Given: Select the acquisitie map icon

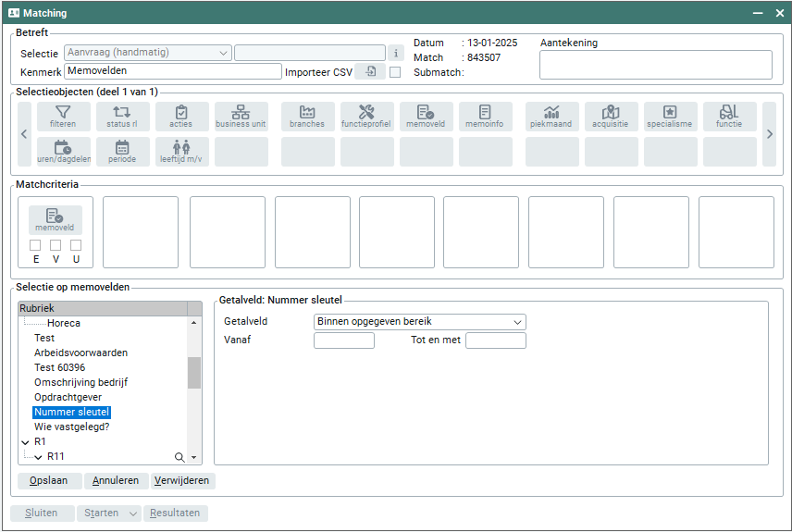Looking at the screenshot, I should [611, 117].
